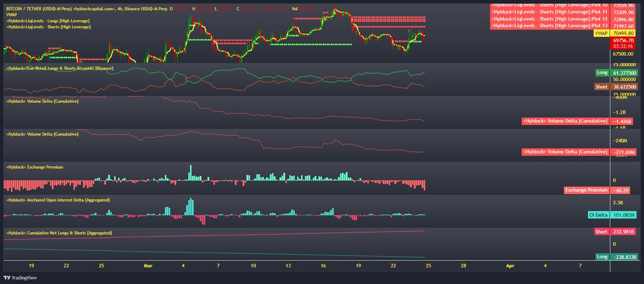Image resolution: width=644 pixels, height=284 pixels.
Task: Click the 232.981B Short value
Action: tap(623, 231)
